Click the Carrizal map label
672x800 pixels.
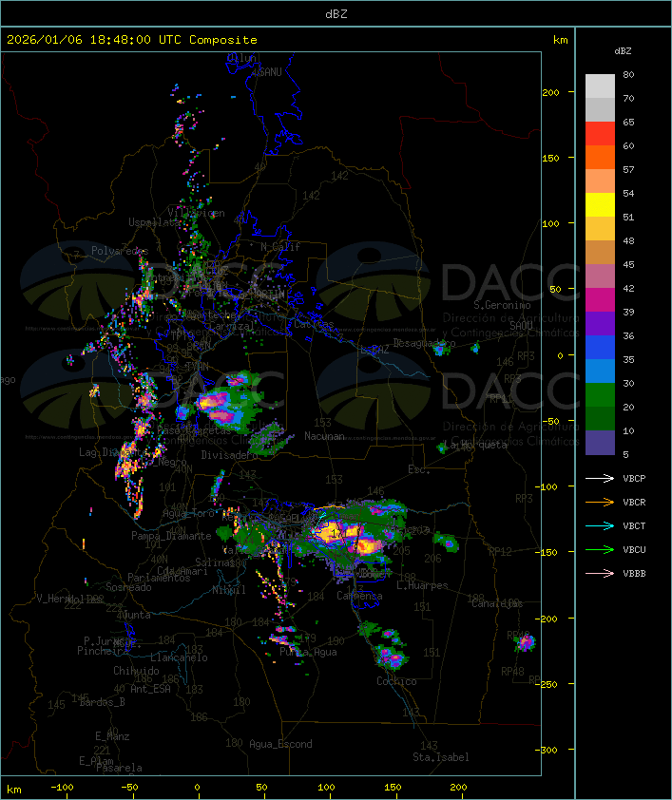click(231, 326)
